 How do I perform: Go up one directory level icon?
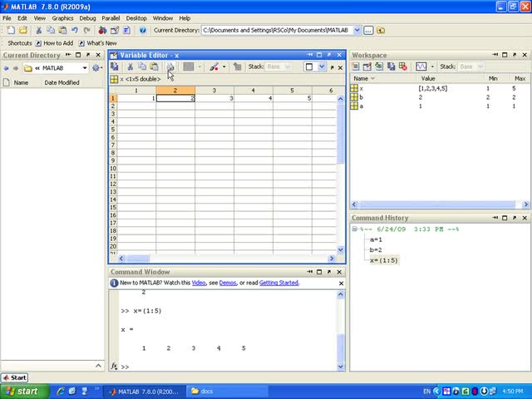(381, 30)
